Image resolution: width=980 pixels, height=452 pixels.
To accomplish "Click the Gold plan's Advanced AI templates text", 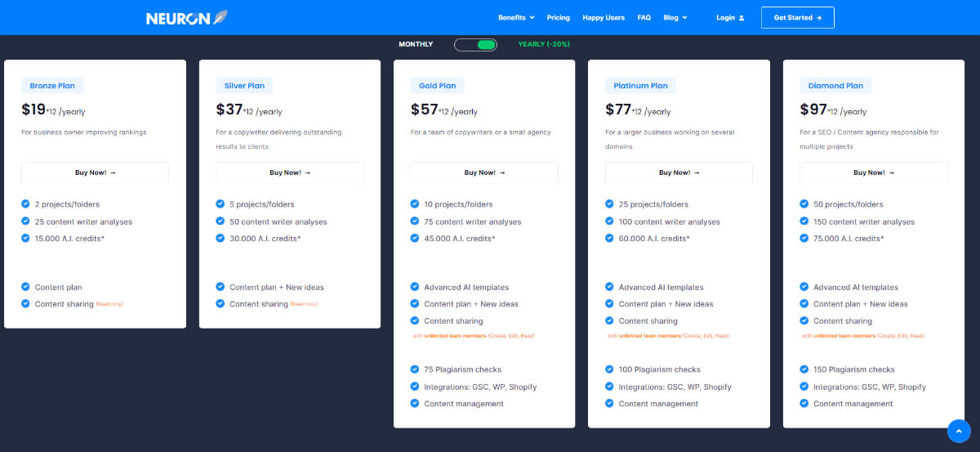I will (466, 288).
